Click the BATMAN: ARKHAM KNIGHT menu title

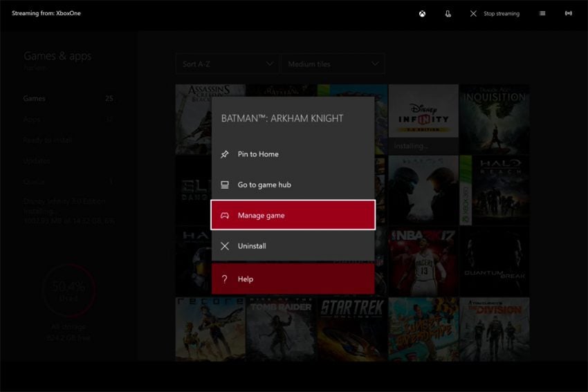tap(282, 118)
